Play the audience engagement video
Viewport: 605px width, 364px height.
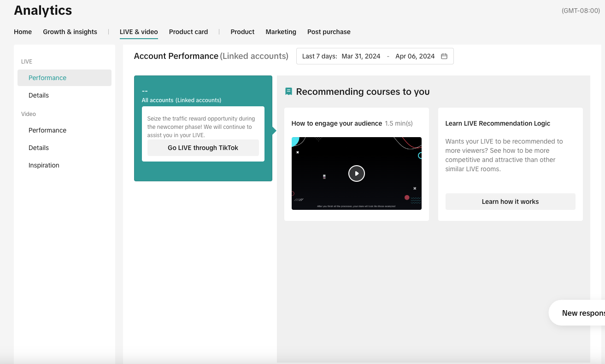click(356, 173)
